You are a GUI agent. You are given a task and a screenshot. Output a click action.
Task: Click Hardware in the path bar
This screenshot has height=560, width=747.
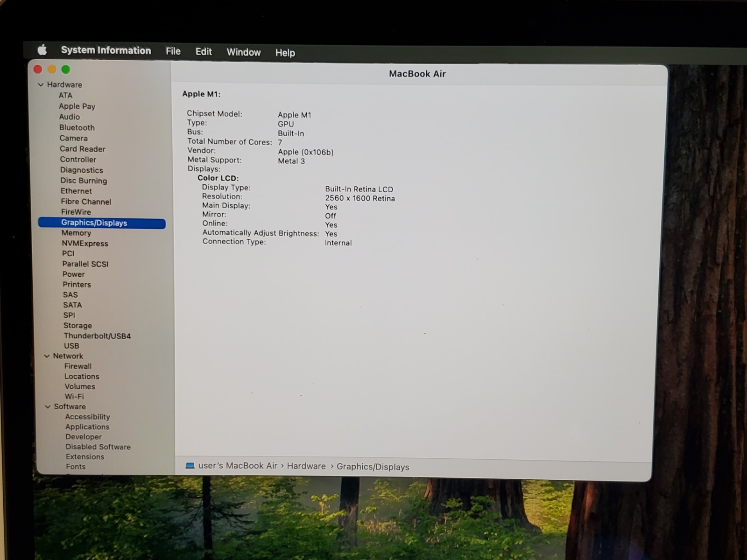point(306,466)
